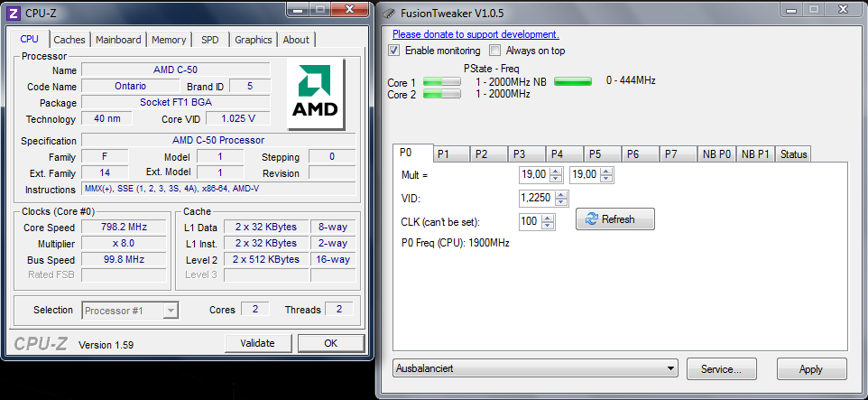Decrease the first Mult value with down arrow
Screen dimensions: 868x400
pos(557,179)
